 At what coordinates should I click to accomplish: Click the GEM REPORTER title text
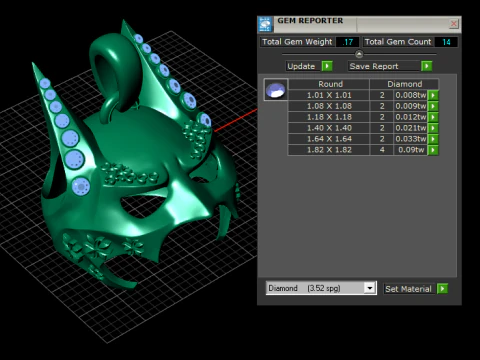310,21
